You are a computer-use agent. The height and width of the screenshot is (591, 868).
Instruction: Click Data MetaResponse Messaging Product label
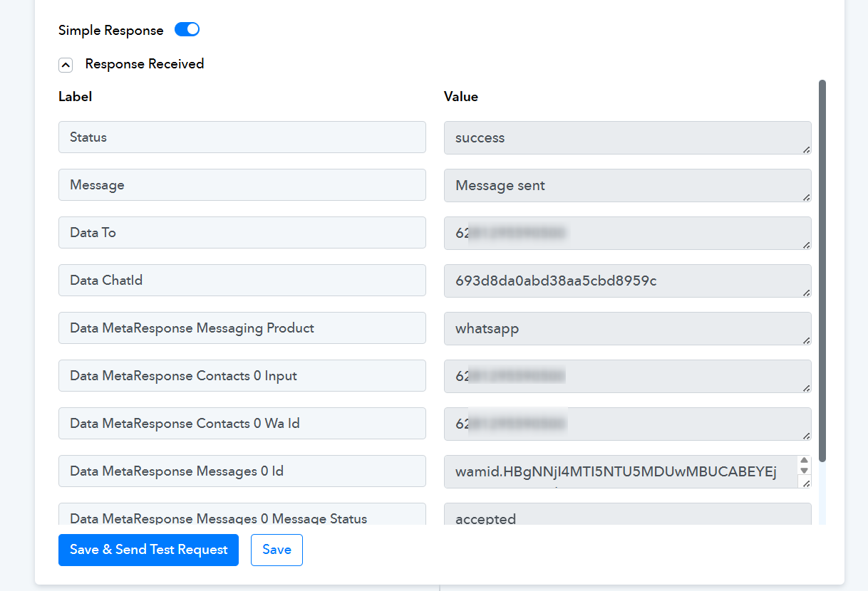pyautogui.click(x=242, y=328)
